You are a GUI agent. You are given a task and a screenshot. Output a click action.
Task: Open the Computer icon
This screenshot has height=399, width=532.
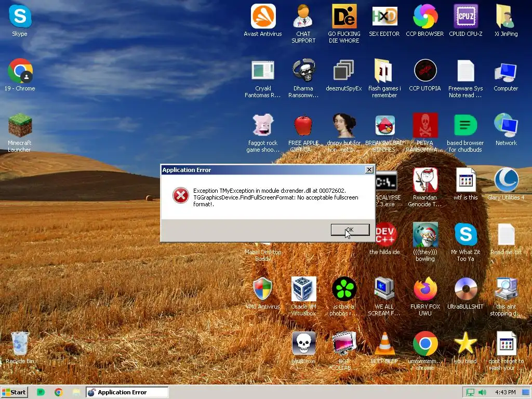click(506, 72)
